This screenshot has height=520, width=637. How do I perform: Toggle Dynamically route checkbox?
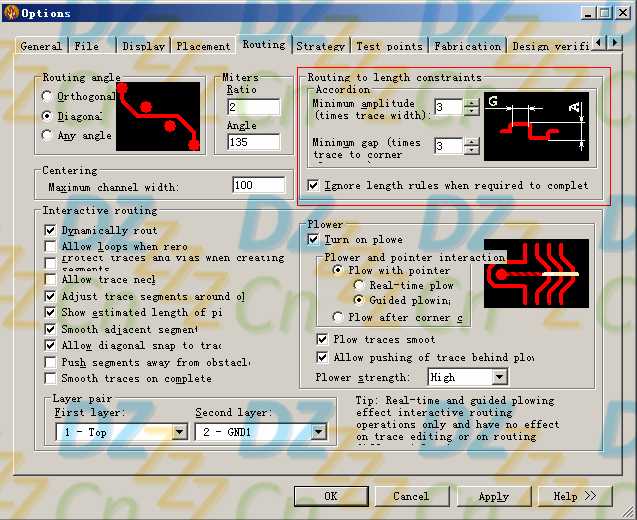point(50,230)
